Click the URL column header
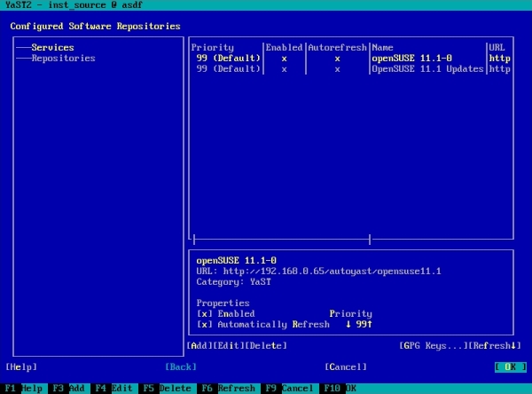This screenshot has width=532, height=394. (x=497, y=47)
